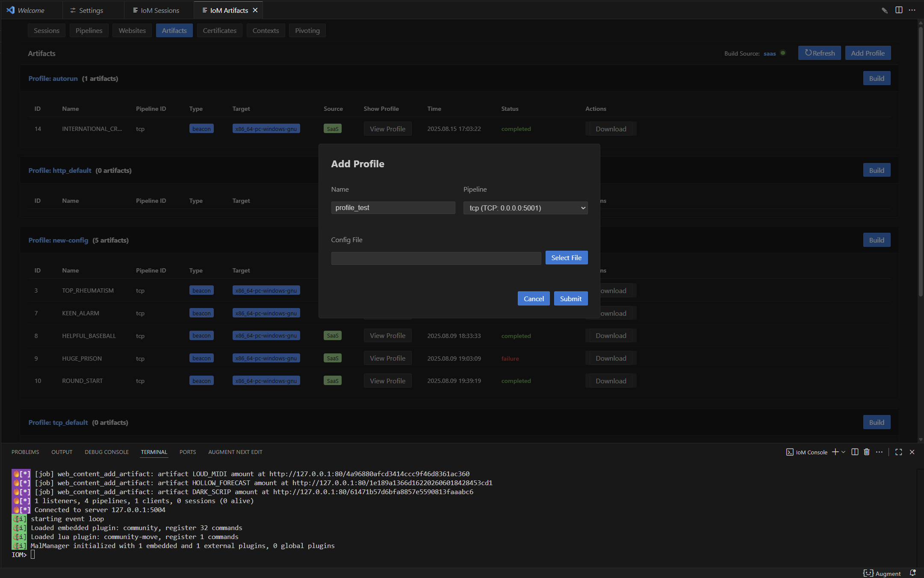
Task: Open the PORTS panel tab
Action: click(x=188, y=452)
